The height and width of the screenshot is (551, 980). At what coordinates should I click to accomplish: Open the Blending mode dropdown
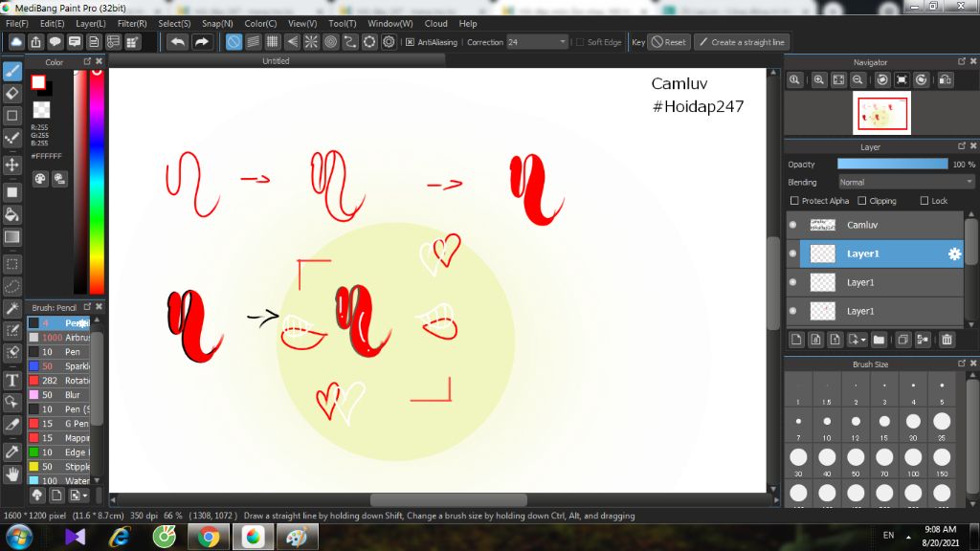[x=906, y=182]
